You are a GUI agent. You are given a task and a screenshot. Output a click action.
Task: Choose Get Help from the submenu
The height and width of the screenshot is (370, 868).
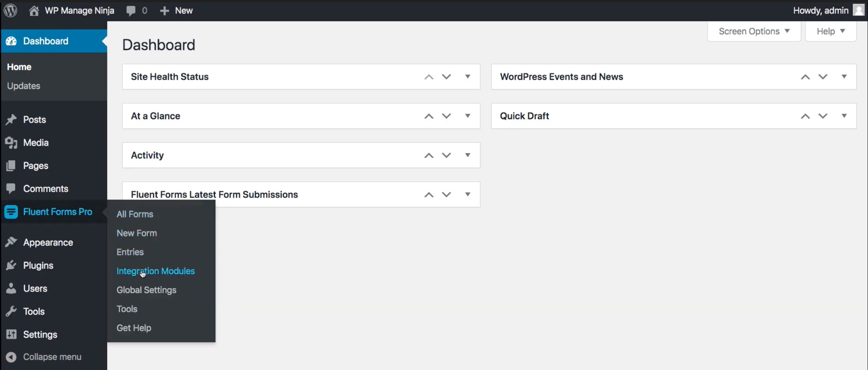(x=134, y=328)
